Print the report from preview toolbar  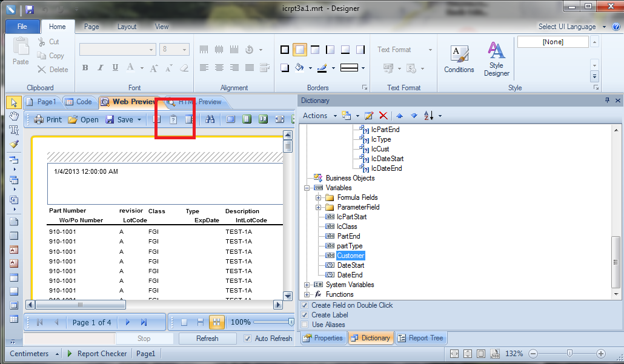pyautogui.click(x=48, y=119)
